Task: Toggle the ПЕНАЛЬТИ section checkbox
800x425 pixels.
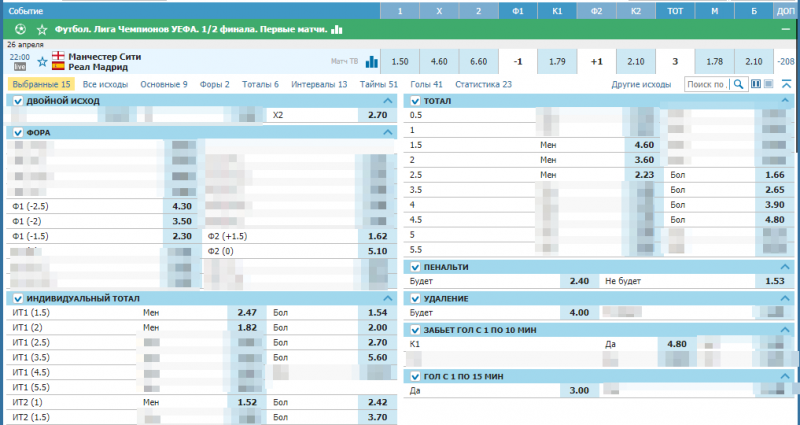Action: tap(414, 267)
